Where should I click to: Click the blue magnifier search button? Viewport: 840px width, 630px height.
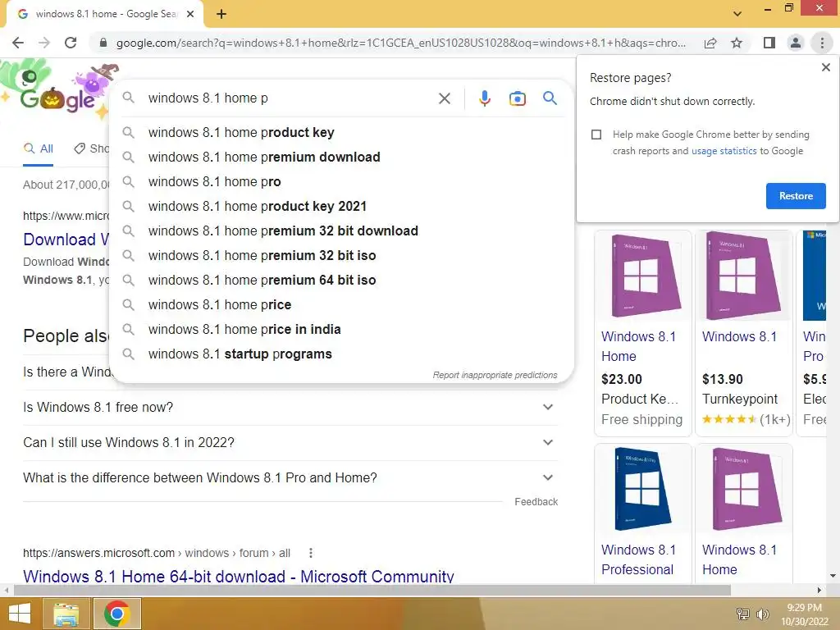[550, 98]
